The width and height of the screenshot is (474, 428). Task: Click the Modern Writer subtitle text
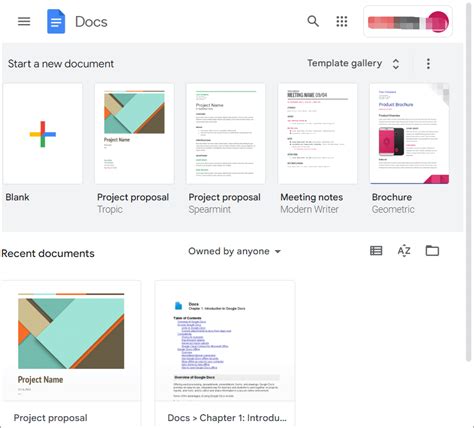309,209
